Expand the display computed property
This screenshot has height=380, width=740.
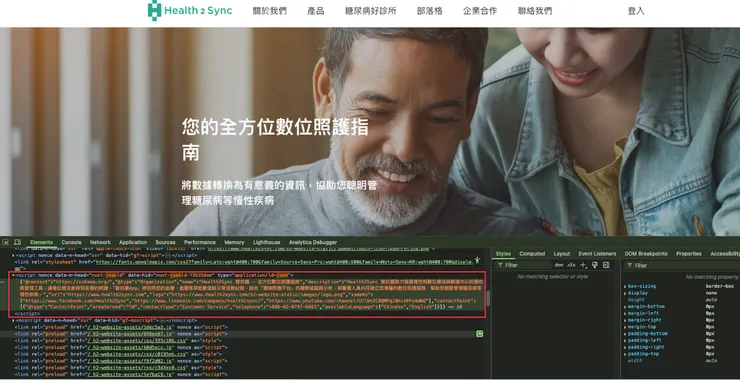coord(625,293)
